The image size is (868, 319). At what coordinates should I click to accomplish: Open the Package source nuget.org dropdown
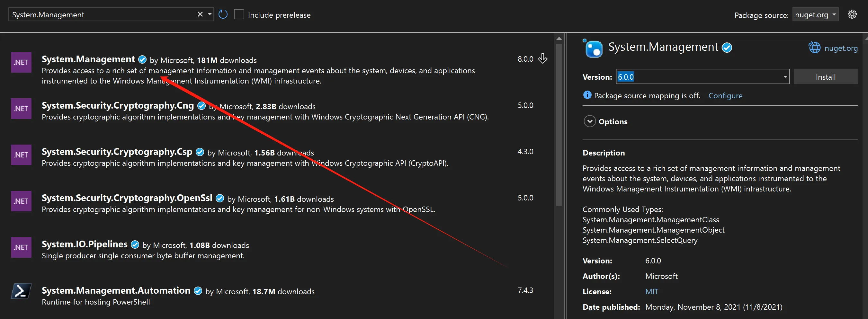click(x=815, y=14)
